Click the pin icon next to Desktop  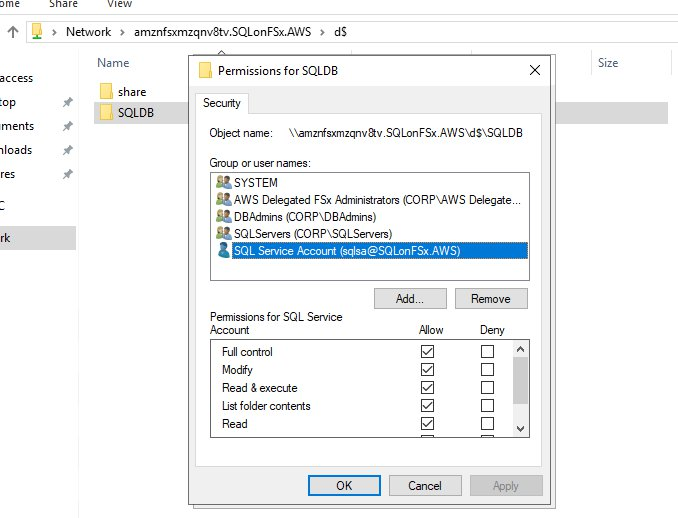[67, 102]
